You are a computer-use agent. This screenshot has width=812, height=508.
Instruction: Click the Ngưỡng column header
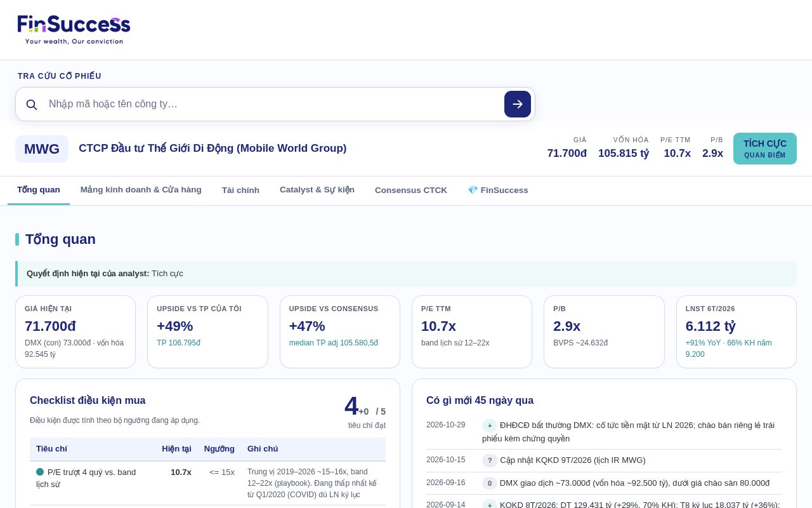(x=219, y=449)
